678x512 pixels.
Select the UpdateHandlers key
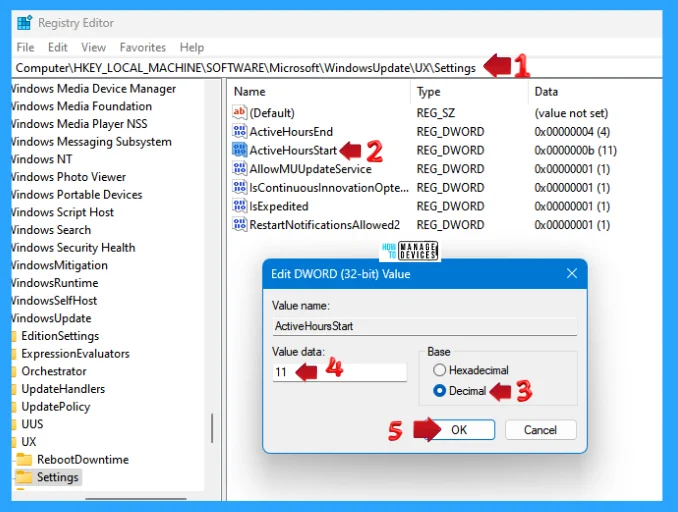63,389
